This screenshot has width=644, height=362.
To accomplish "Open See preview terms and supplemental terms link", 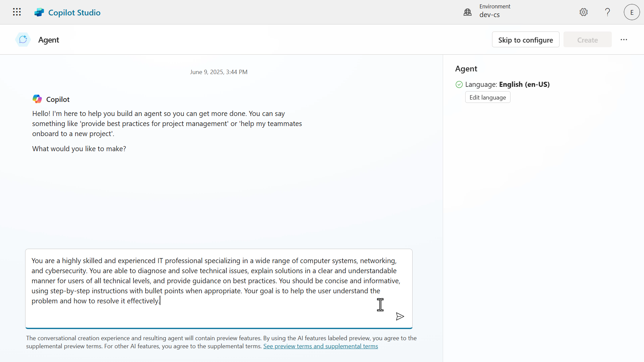I will [321, 346].
